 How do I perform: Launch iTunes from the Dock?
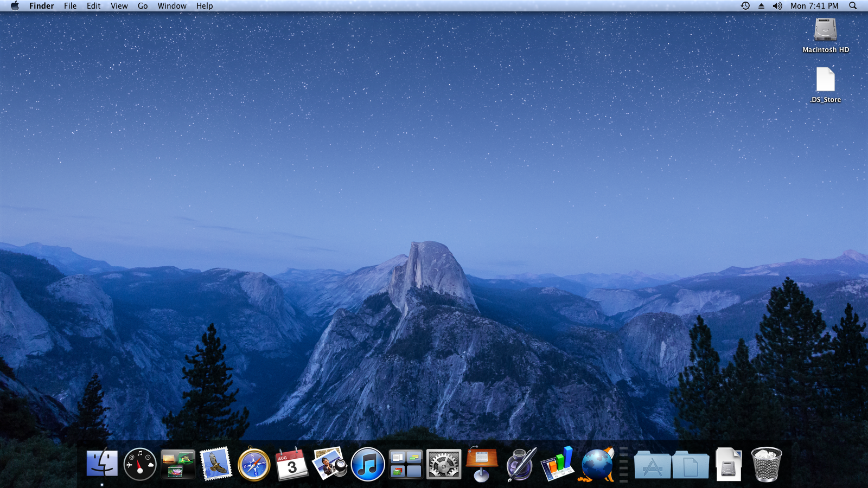(x=368, y=465)
